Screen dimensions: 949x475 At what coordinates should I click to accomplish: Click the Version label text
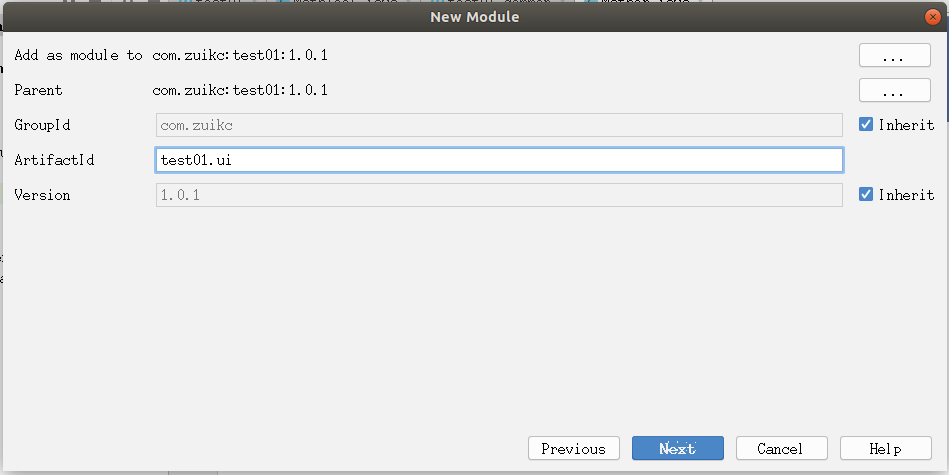point(42,195)
